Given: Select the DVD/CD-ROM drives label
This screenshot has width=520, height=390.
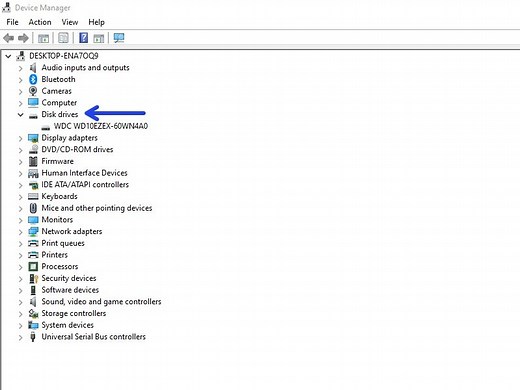Looking at the screenshot, I should click(x=77, y=149).
